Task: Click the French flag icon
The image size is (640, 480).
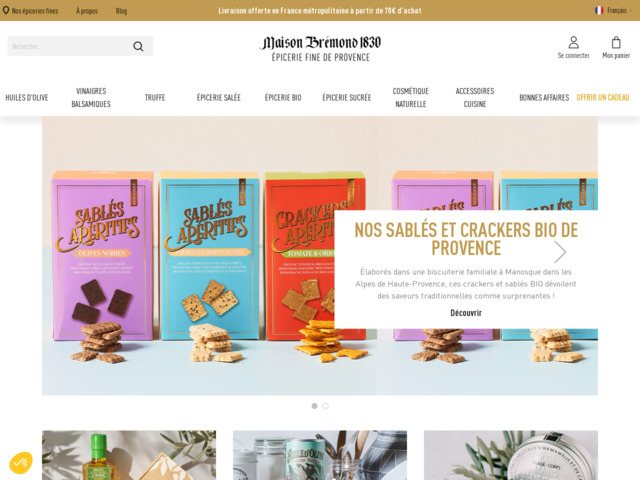Action: [x=599, y=10]
